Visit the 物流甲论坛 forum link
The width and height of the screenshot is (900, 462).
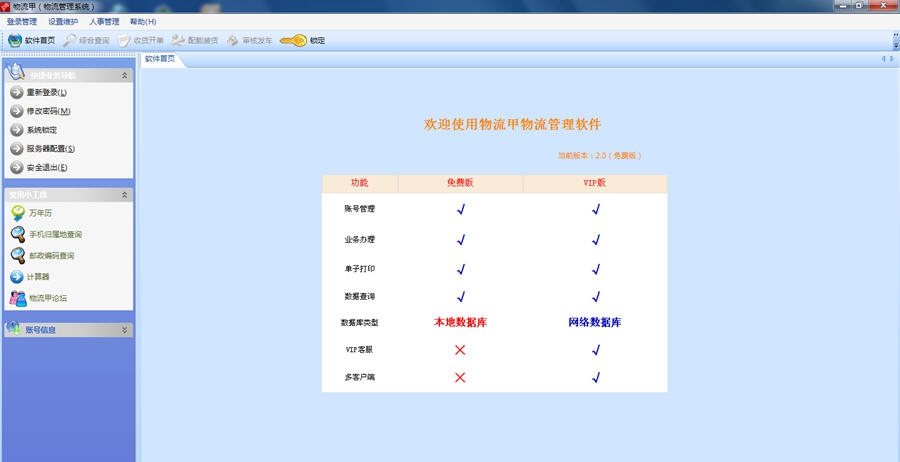click(39, 298)
